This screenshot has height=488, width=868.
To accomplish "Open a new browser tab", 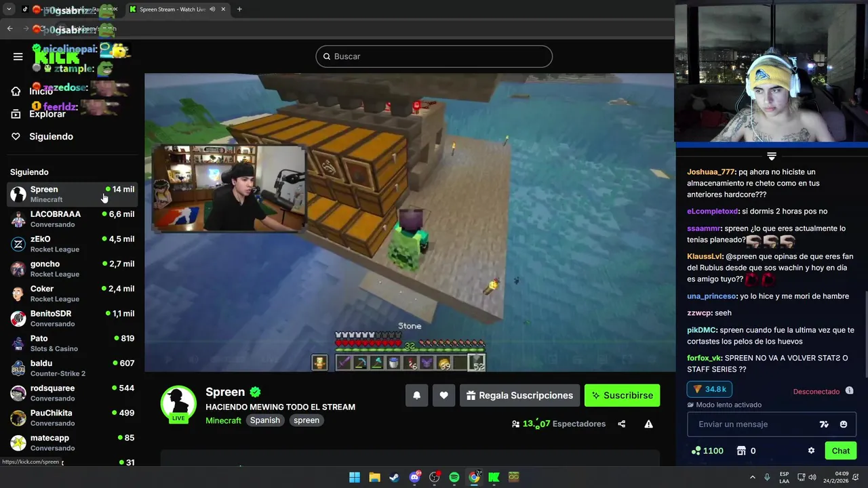I will pyautogui.click(x=239, y=9).
